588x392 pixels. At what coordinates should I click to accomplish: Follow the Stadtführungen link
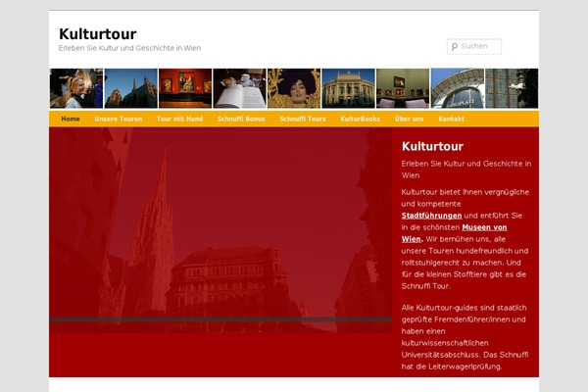click(431, 216)
